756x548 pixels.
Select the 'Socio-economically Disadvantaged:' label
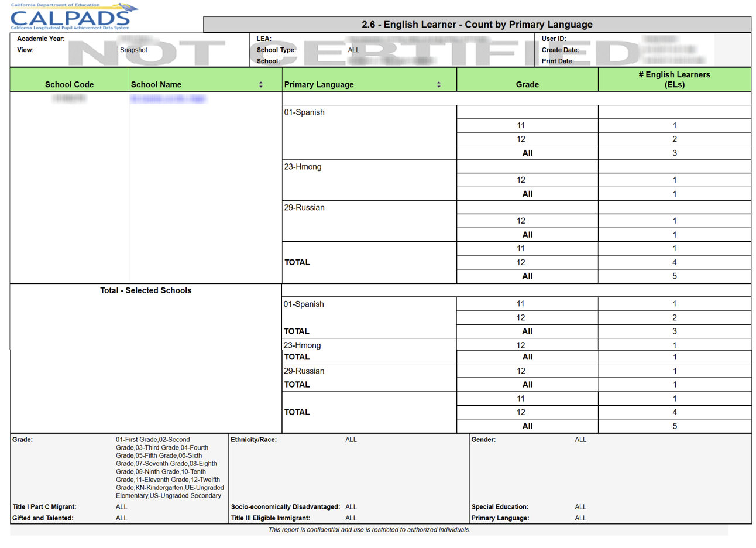tap(286, 507)
